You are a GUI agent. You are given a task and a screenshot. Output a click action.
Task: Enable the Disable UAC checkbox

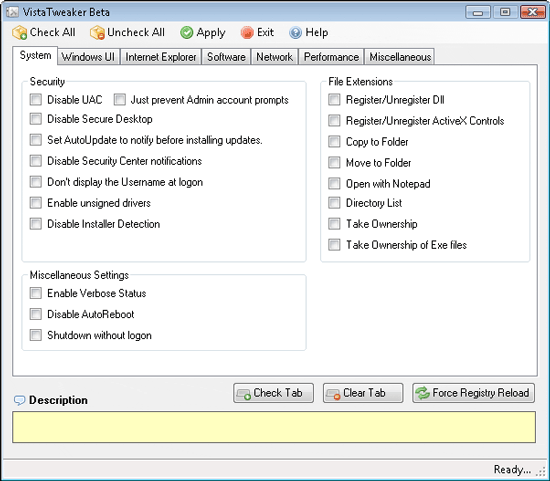pos(35,100)
